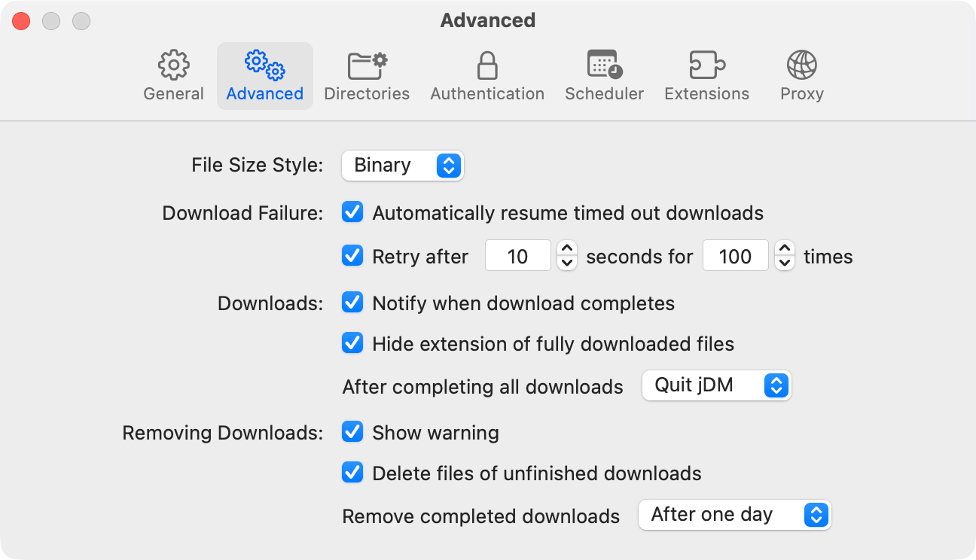Open the File Size Style dropdown
This screenshot has width=976, height=560.
point(403,166)
